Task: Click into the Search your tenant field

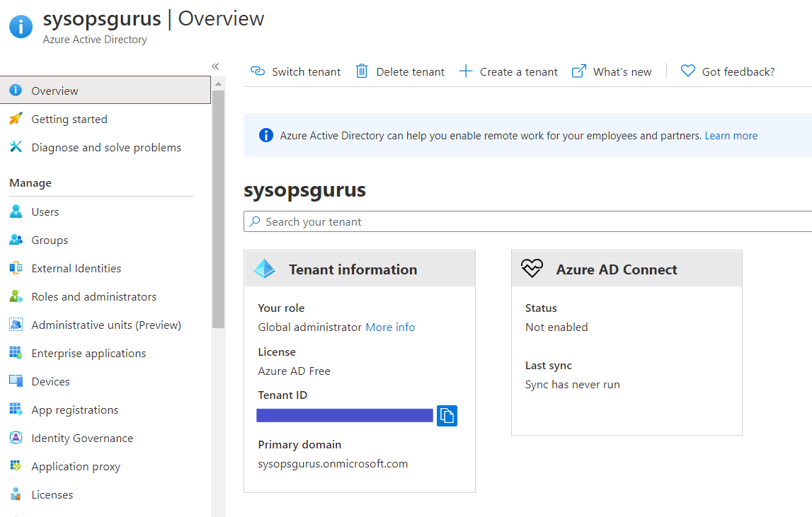Action: tap(527, 221)
